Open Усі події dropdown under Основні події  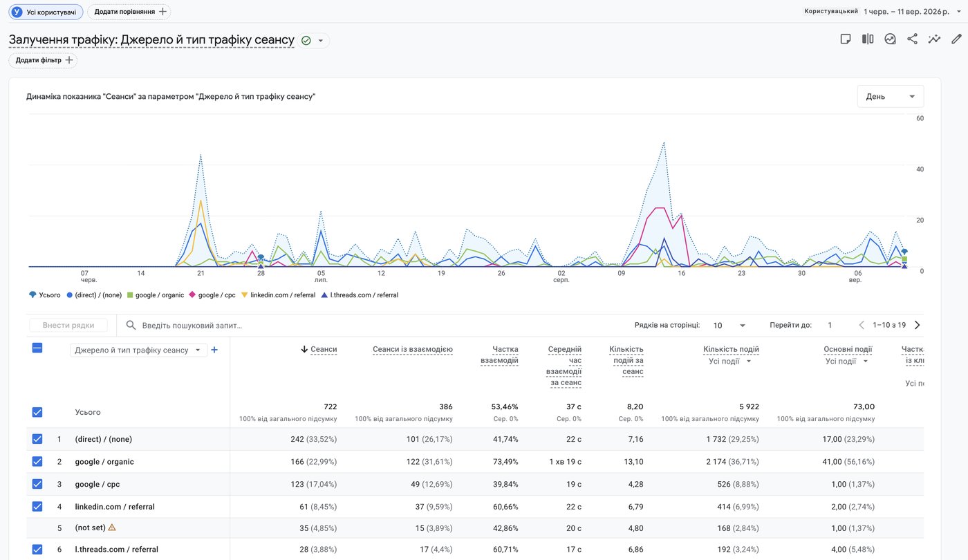[846, 361]
